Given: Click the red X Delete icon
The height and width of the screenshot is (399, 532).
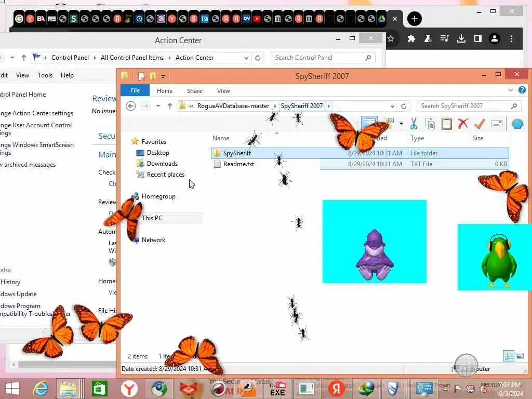Looking at the screenshot, I should 463,124.
